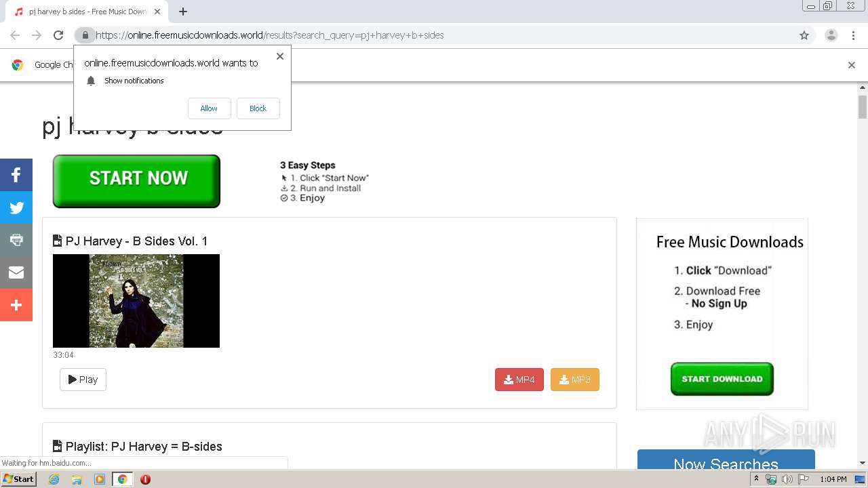
Task: Open the Action Center flag icon
Action: click(804, 479)
